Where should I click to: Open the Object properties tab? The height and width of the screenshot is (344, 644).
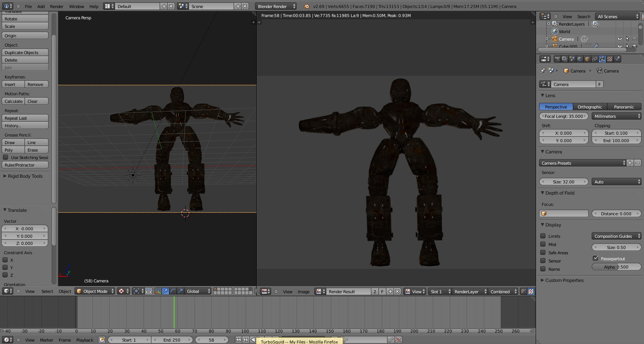click(x=587, y=59)
